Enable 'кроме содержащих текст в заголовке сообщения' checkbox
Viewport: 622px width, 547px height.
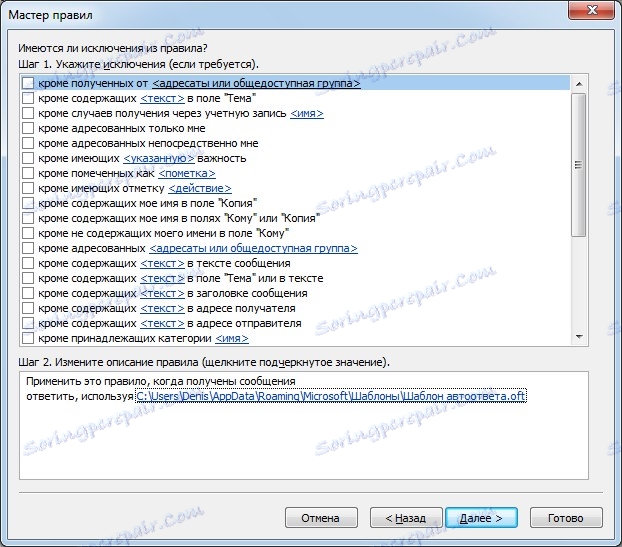(x=28, y=294)
